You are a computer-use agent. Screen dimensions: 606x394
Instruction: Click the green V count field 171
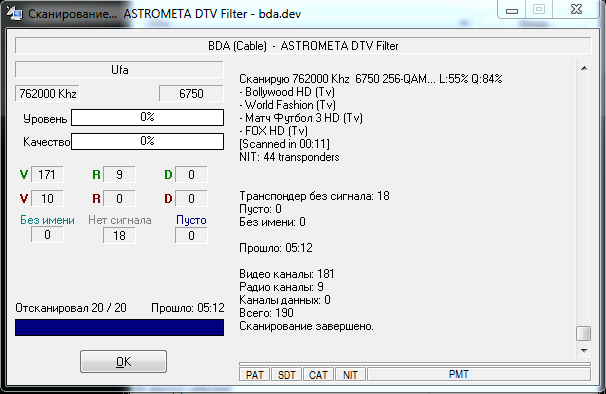coord(47,175)
